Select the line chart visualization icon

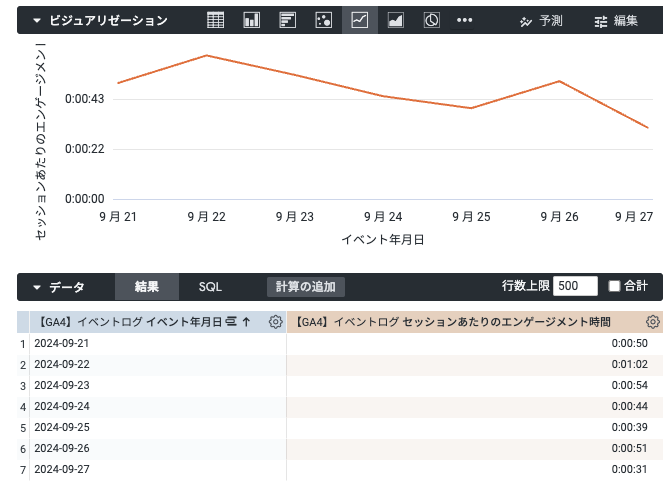click(x=359, y=20)
